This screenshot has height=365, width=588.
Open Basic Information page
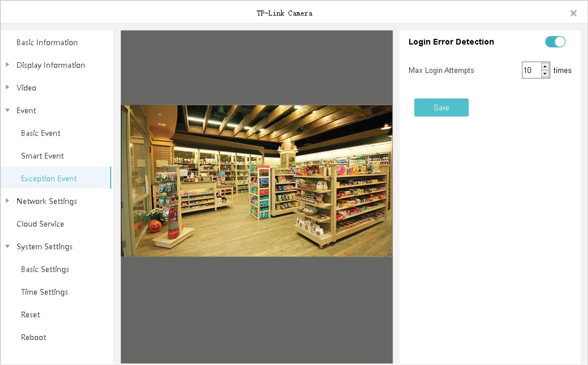tap(47, 43)
